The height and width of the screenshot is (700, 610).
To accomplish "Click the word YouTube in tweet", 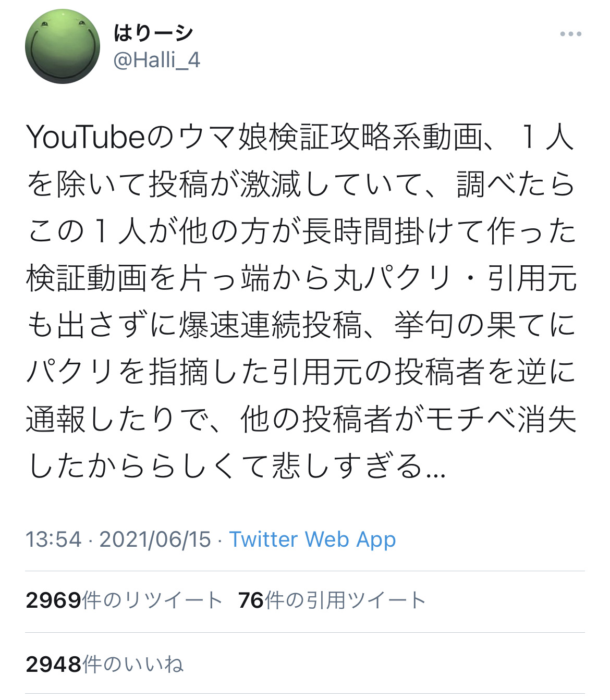I will (85, 138).
